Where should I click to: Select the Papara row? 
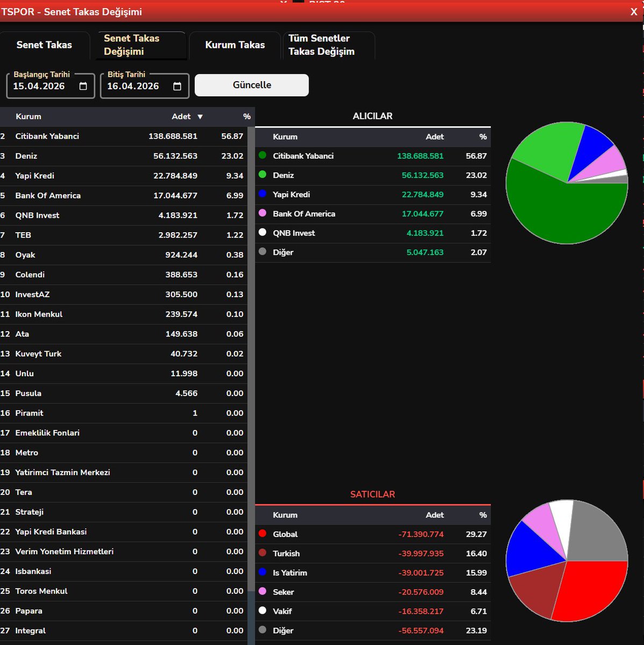tap(124, 611)
